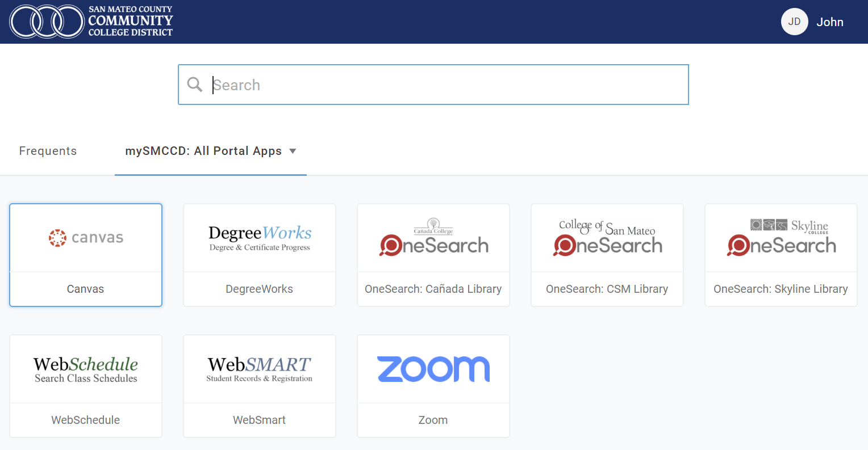Click the DegreeWorks app label
868x450 pixels.
pyautogui.click(x=259, y=289)
